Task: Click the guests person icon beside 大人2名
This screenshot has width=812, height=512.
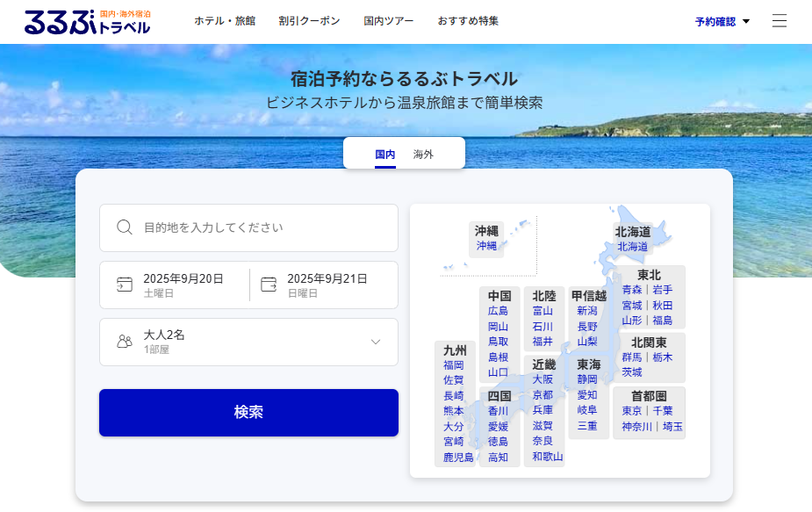Action: [x=124, y=342]
